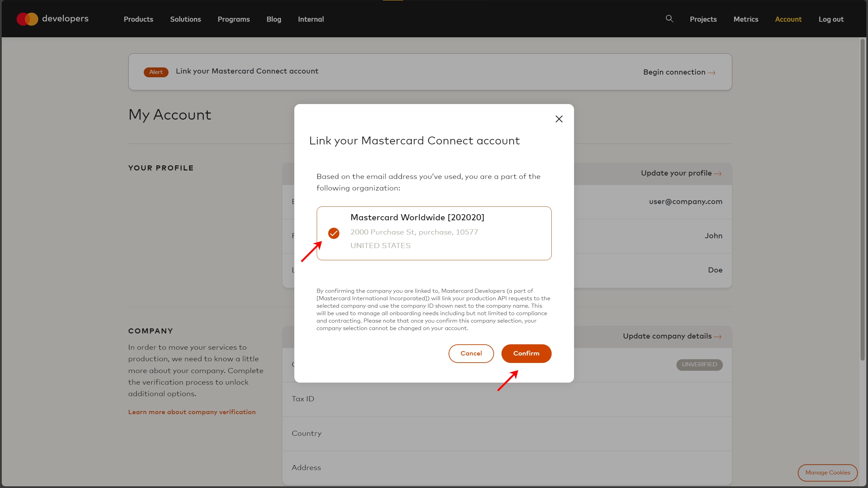868x488 pixels.
Task: Open Manage Cookies settings
Action: pyautogui.click(x=828, y=473)
